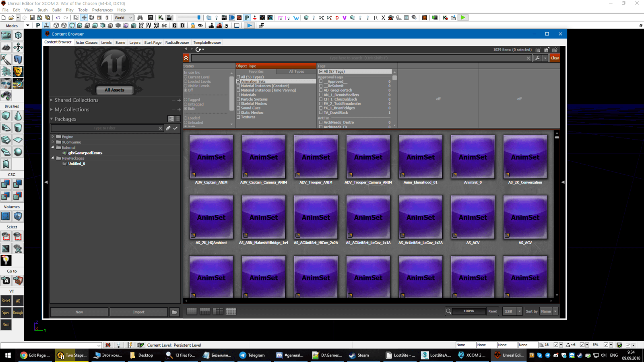This screenshot has height=362, width=644.
Task: Click the binoculars search icon in toolbar
Action: (x=140, y=18)
